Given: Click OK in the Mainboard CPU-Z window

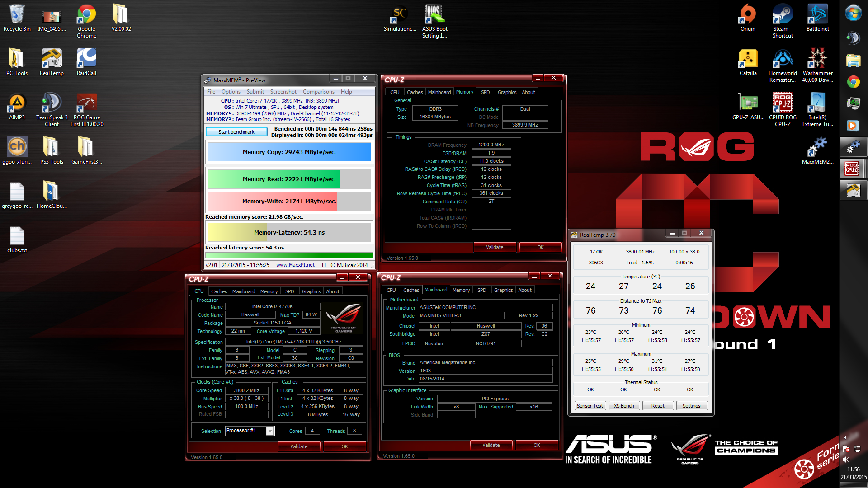Looking at the screenshot, I should click(537, 445).
